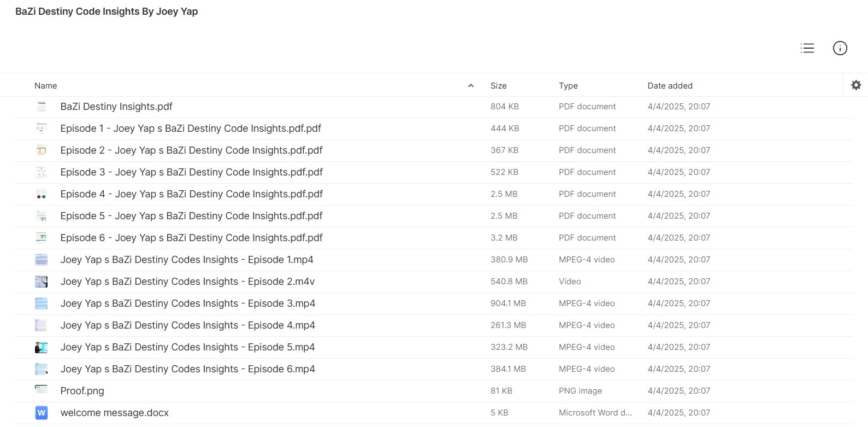Click the Episode 5.mp4 video thumbnail
This screenshot has width=868, height=427.
(x=41, y=347)
